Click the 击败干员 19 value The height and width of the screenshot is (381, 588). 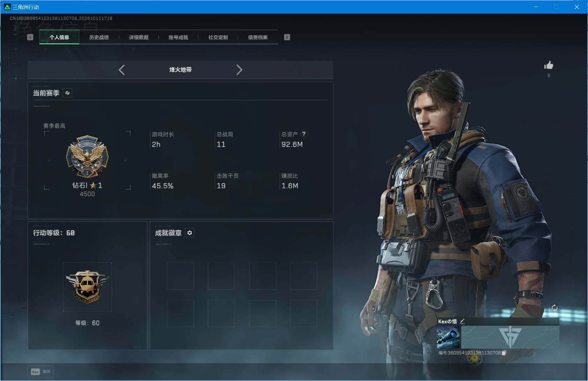(221, 186)
